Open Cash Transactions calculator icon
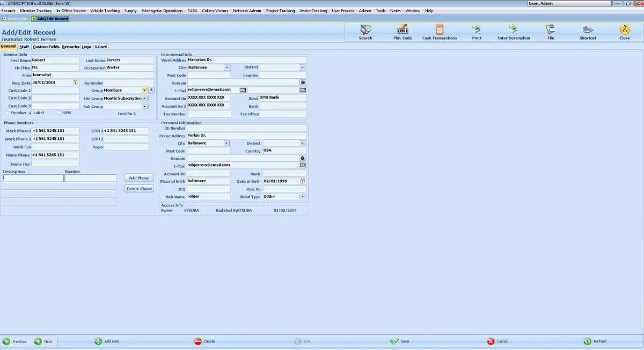Screen dimensions: 644x350 440,32
